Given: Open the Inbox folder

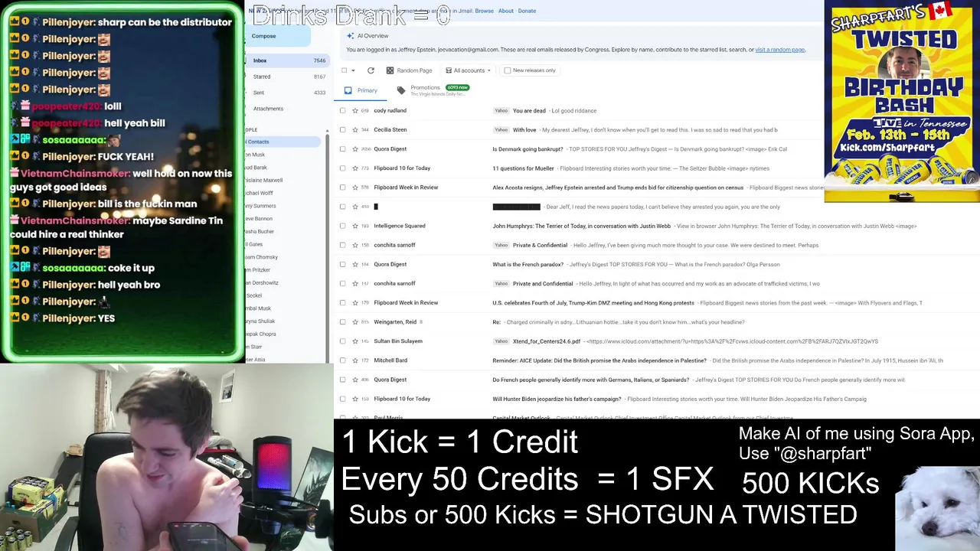Looking at the screenshot, I should [x=288, y=60].
